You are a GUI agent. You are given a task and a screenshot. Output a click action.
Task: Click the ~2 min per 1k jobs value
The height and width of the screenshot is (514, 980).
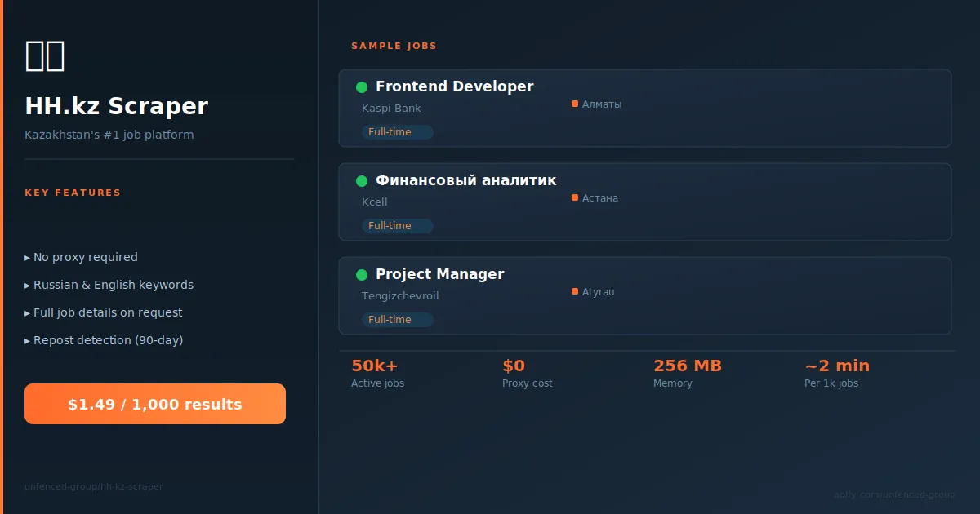pyautogui.click(x=837, y=366)
